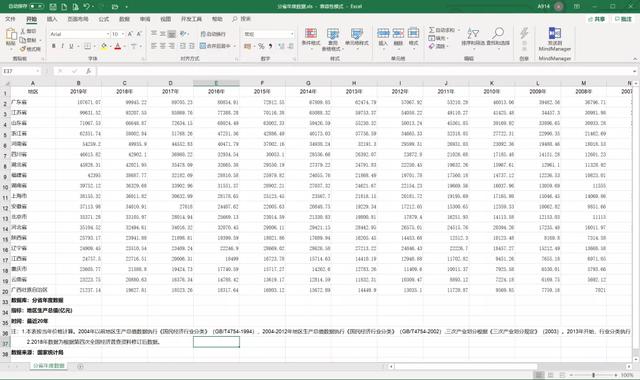Open the File menu tab
The image size is (640, 380).
pos(10,19)
